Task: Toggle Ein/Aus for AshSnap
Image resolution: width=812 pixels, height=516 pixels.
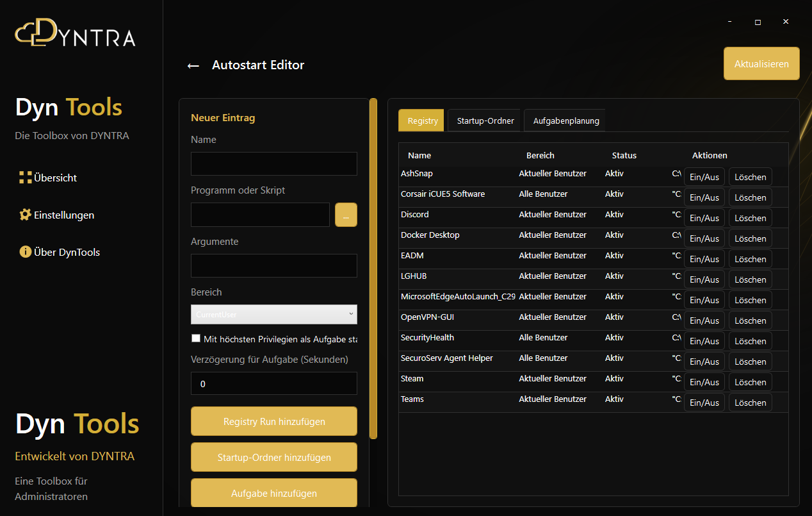Action: tap(704, 177)
